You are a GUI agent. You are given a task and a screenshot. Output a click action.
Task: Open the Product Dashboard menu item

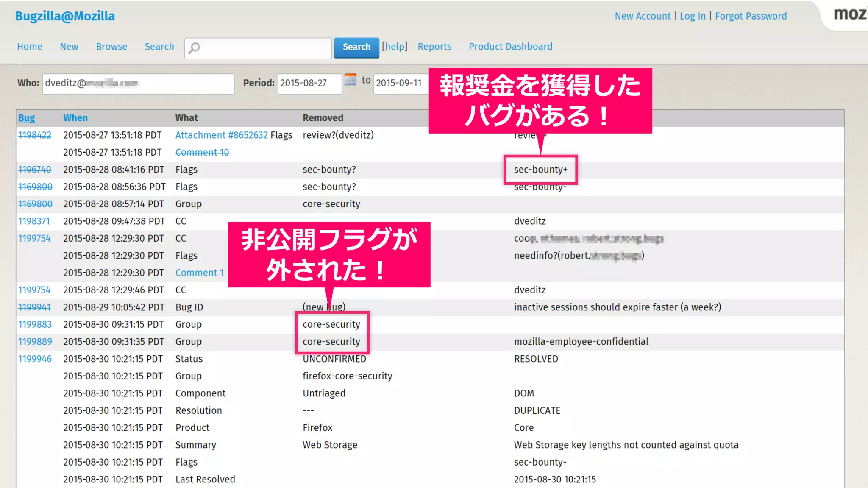tap(510, 47)
